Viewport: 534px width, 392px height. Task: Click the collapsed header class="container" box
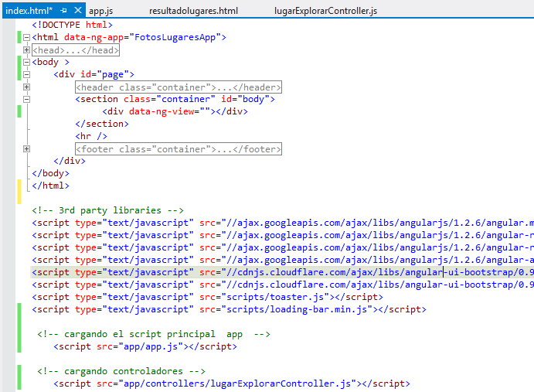(x=179, y=87)
